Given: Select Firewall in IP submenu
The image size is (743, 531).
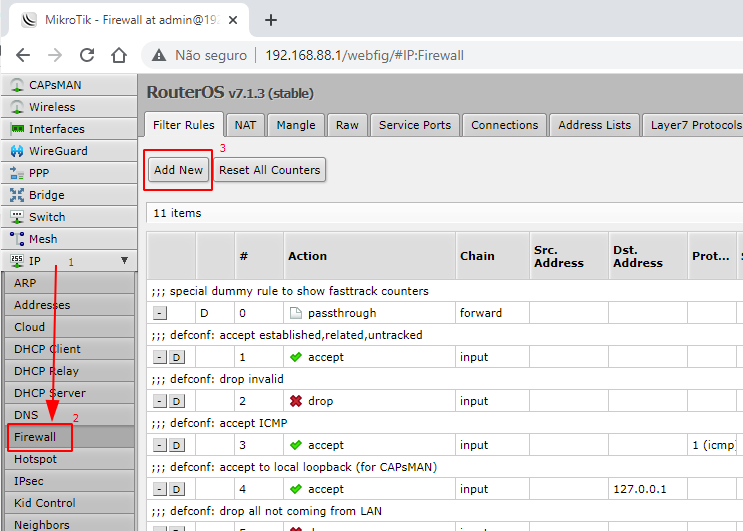Looking at the screenshot, I should point(69,437).
